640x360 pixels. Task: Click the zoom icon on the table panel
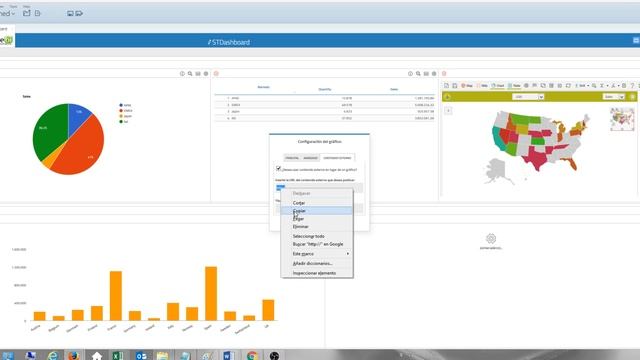(418, 74)
